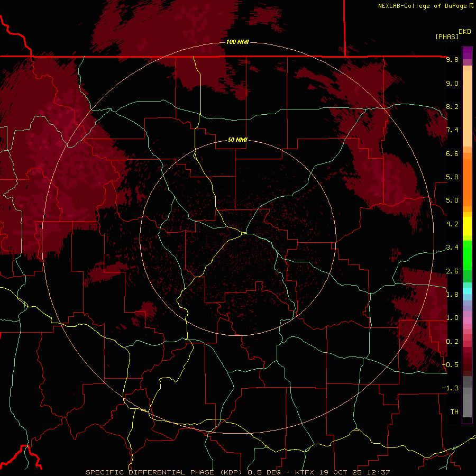
Task: Click the pink segment of the color bar
Action: (x=467, y=321)
